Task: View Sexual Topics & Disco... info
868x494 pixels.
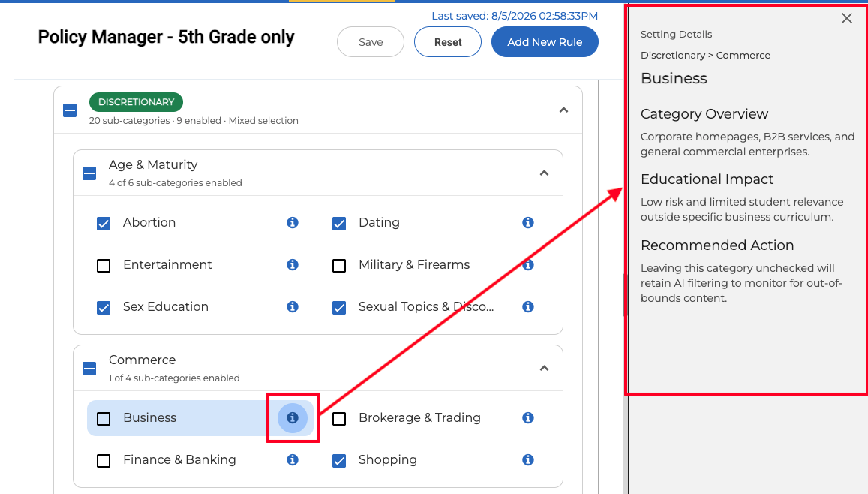Action: click(528, 307)
